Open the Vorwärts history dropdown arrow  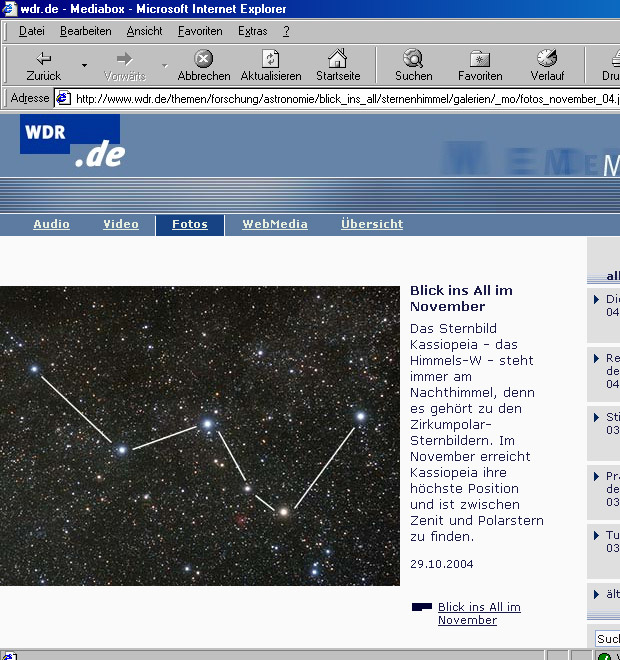pos(165,66)
